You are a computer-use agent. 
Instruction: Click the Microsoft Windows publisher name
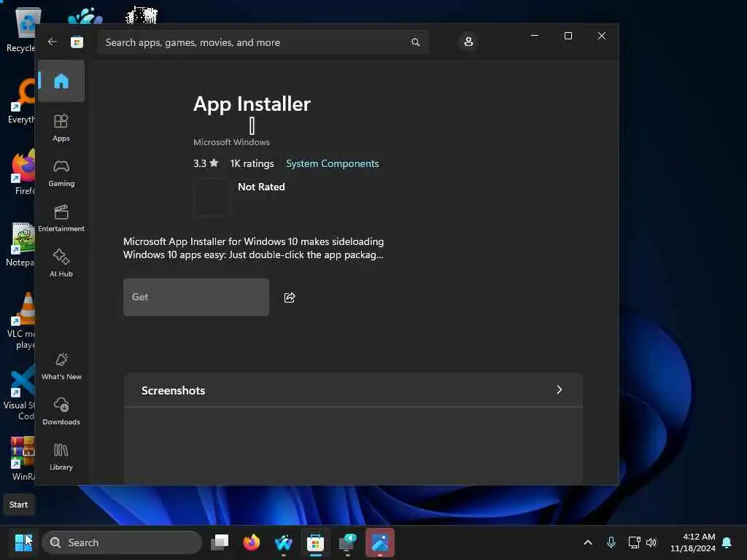(231, 142)
